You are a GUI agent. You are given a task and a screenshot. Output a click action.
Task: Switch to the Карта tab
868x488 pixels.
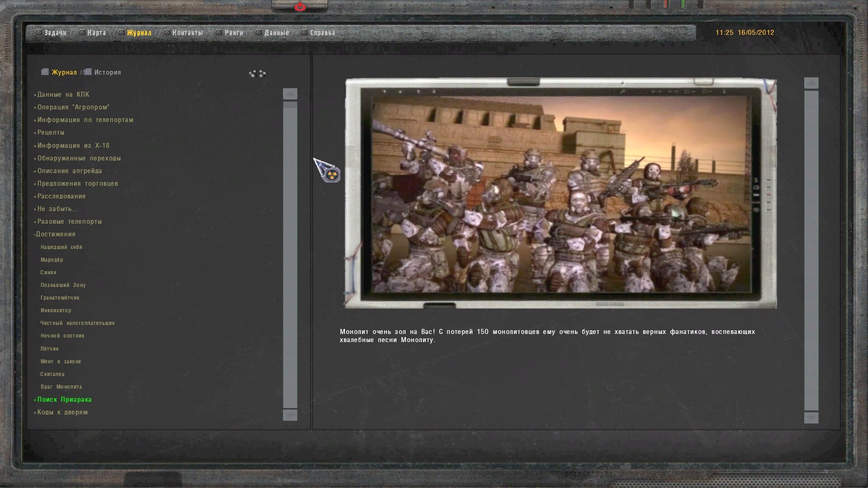96,33
